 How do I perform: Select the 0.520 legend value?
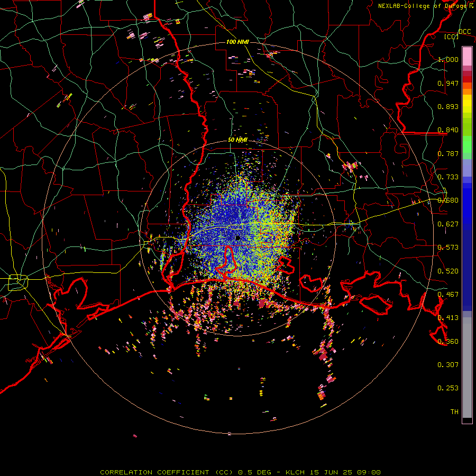pos(448,271)
